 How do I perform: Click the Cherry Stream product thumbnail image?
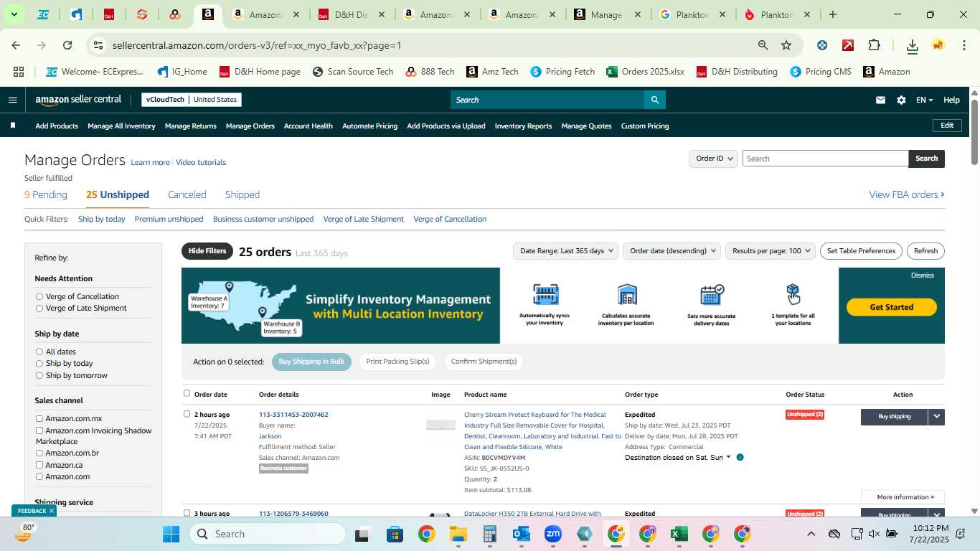click(440, 425)
